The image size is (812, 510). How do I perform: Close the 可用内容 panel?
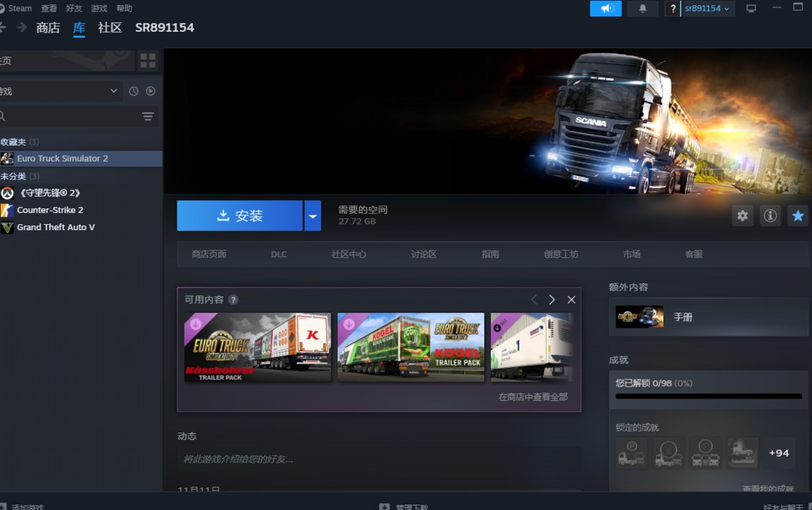pyautogui.click(x=571, y=299)
